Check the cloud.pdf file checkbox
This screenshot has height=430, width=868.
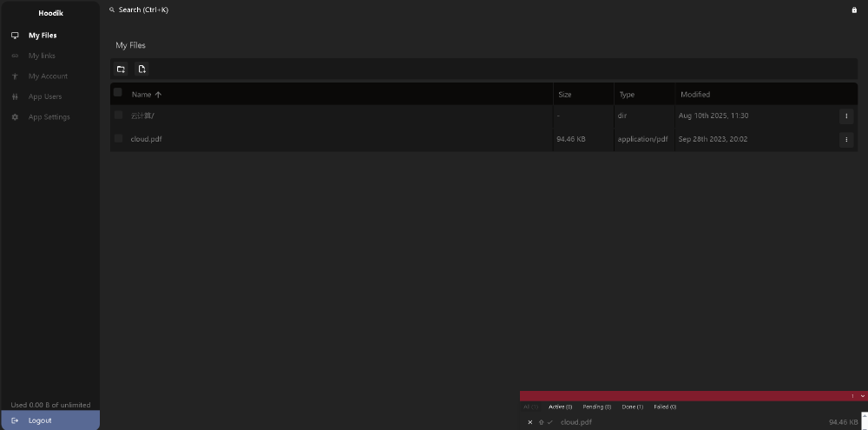click(x=118, y=138)
